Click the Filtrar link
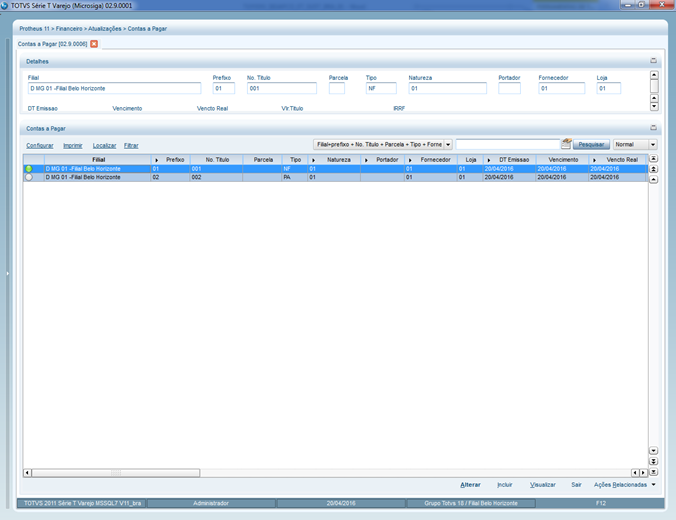676x520 pixels. point(131,145)
